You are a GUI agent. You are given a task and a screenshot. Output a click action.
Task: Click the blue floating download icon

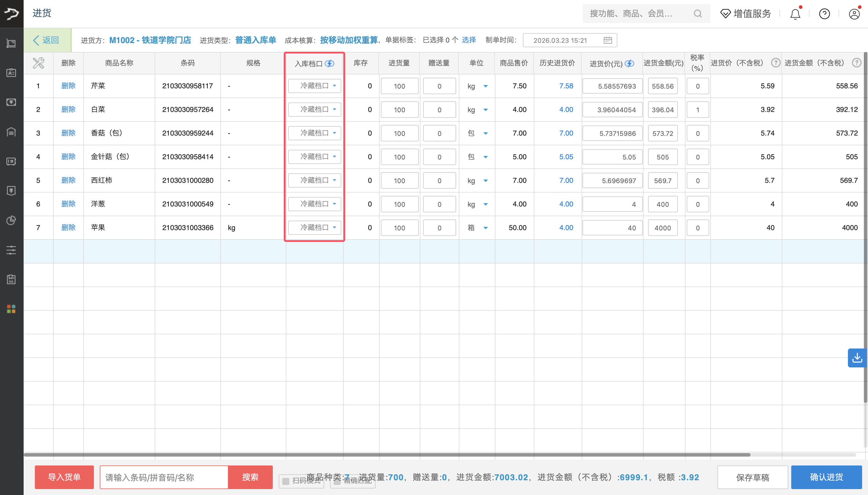click(857, 358)
